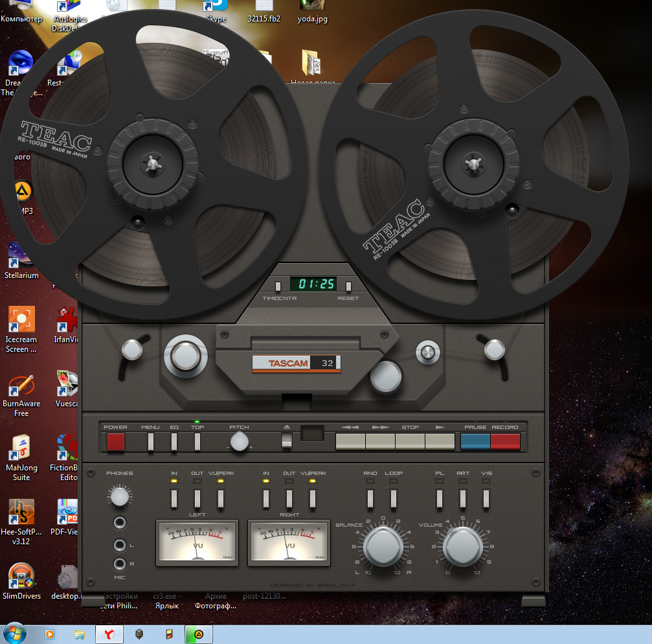Select the Hee-SoftPack v3.12 desktop icon
The image size is (652, 644).
coord(21,523)
